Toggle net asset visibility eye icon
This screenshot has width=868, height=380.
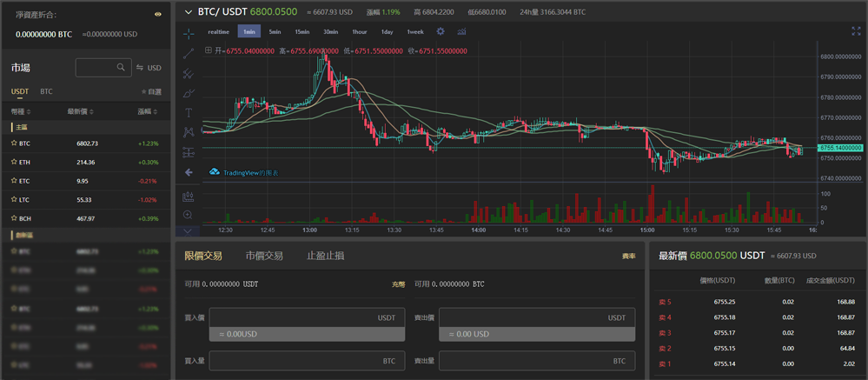click(158, 15)
